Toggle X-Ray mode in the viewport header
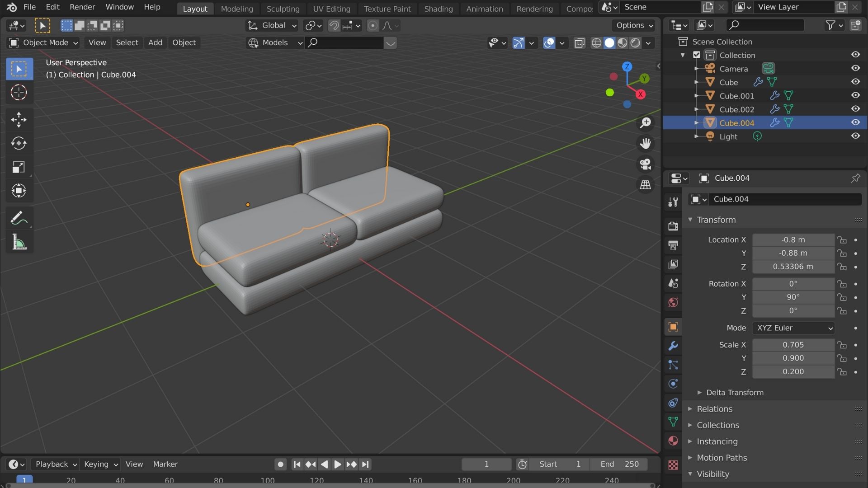This screenshot has width=868, height=488. pyautogui.click(x=579, y=43)
